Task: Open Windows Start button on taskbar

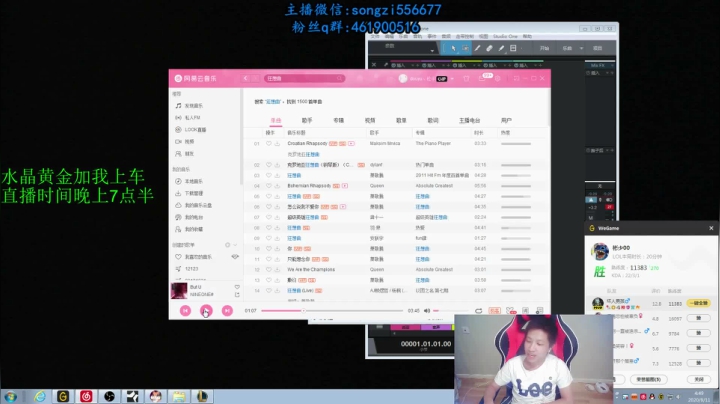Action: (x=11, y=396)
